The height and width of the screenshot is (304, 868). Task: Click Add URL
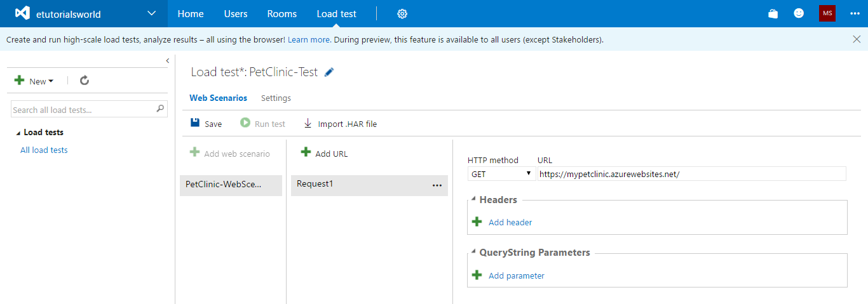(324, 153)
